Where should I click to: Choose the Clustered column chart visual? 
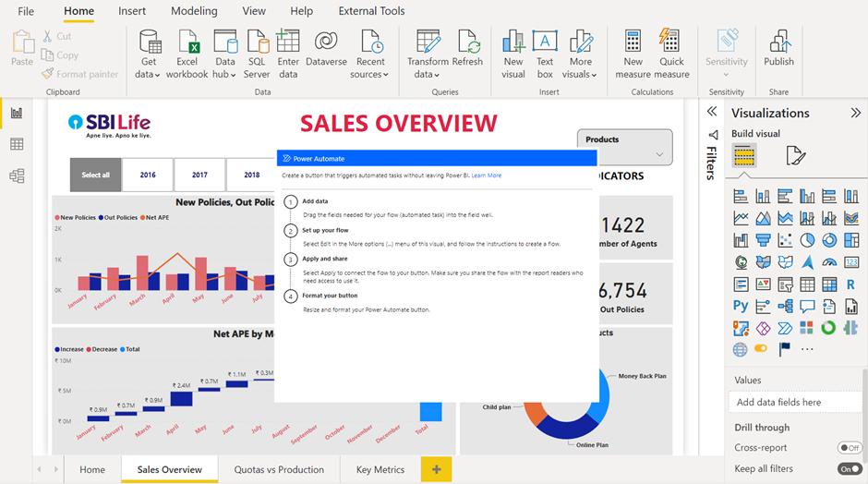(x=807, y=196)
